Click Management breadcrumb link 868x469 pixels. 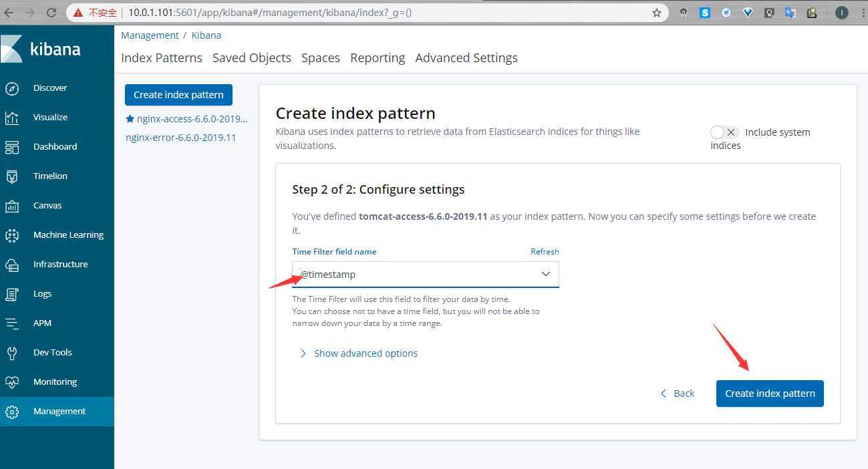tap(150, 35)
